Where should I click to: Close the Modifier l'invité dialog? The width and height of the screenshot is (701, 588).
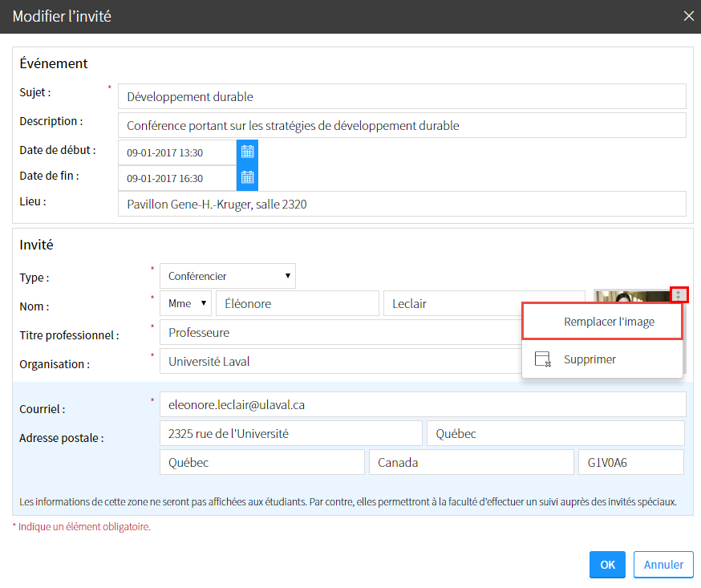(x=687, y=16)
